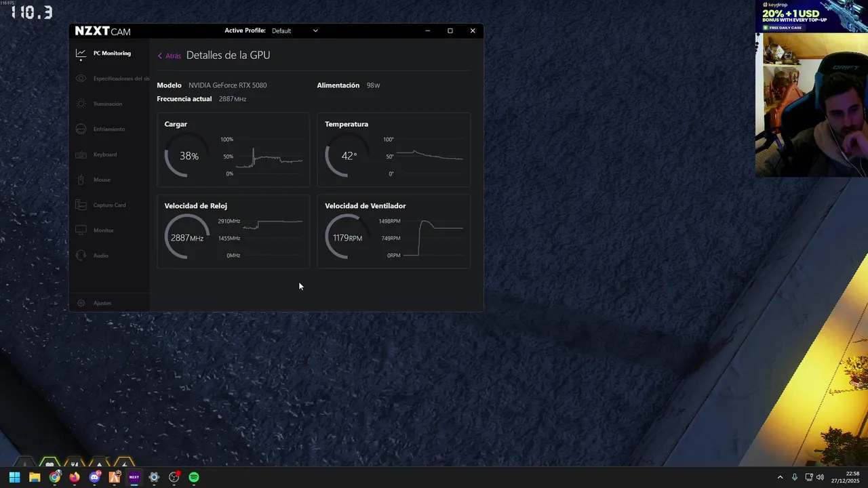Open Spotify from the taskbar

194,477
